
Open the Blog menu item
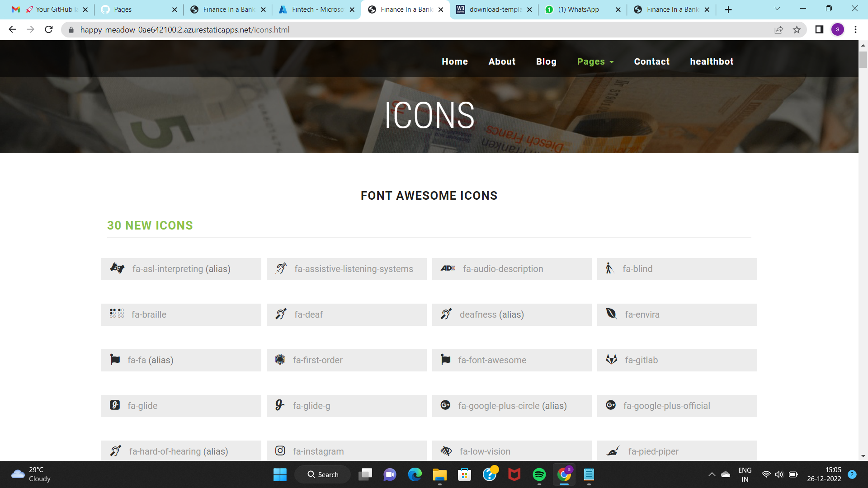coord(546,62)
